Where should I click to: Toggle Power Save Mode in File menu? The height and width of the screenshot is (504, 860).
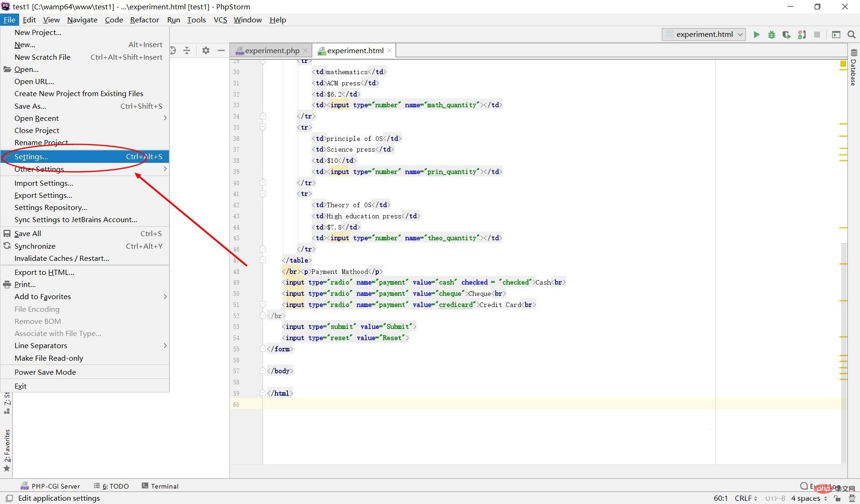45,372
